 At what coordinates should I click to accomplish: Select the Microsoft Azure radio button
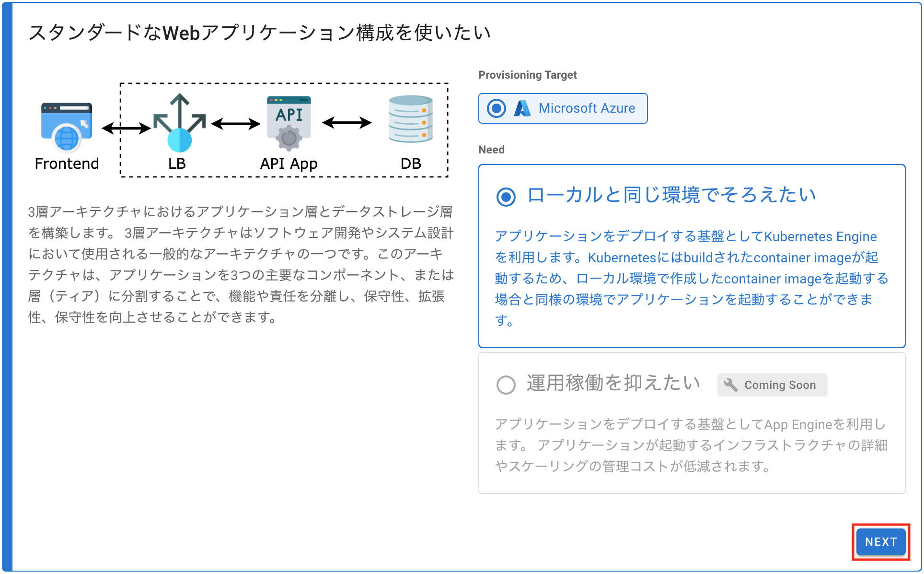tap(497, 108)
